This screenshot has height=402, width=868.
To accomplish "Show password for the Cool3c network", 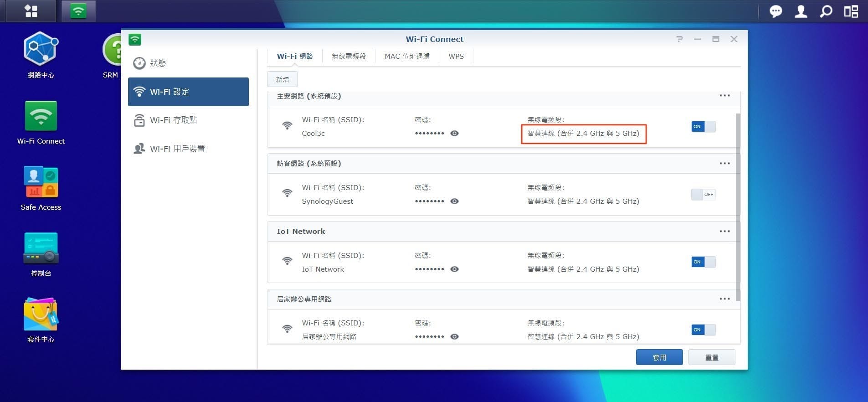I will point(454,134).
